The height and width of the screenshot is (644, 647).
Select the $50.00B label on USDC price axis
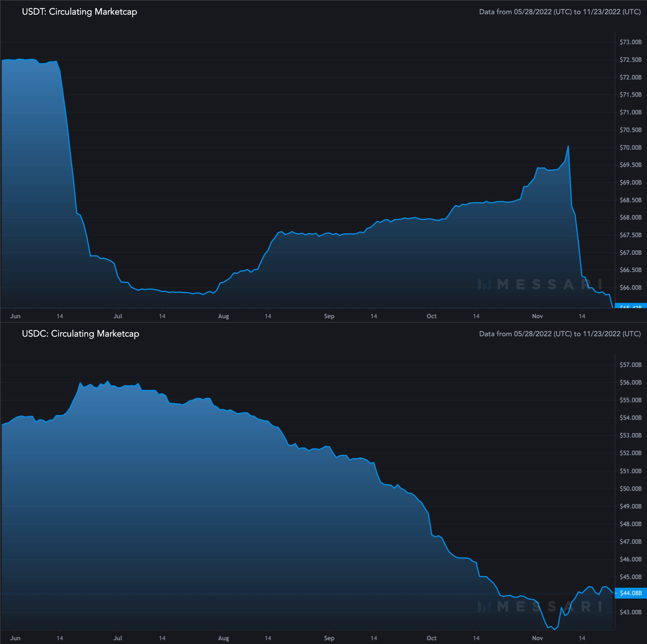point(630,489)
